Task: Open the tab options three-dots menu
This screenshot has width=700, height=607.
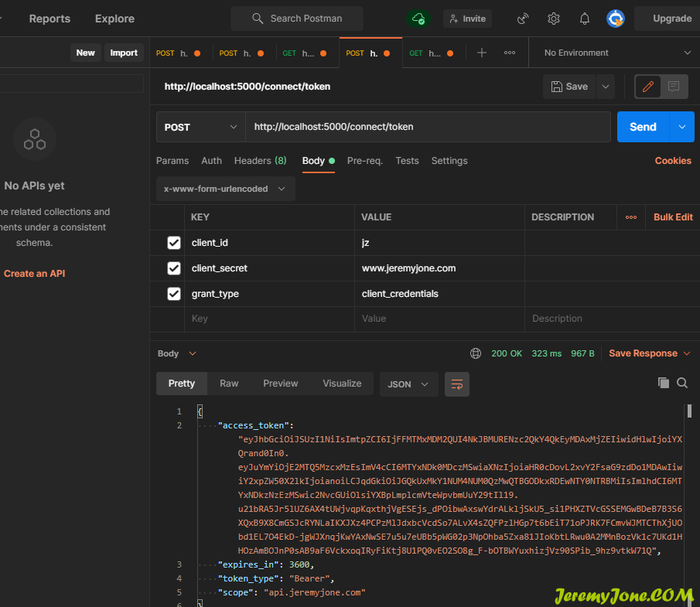Action: 510,53
